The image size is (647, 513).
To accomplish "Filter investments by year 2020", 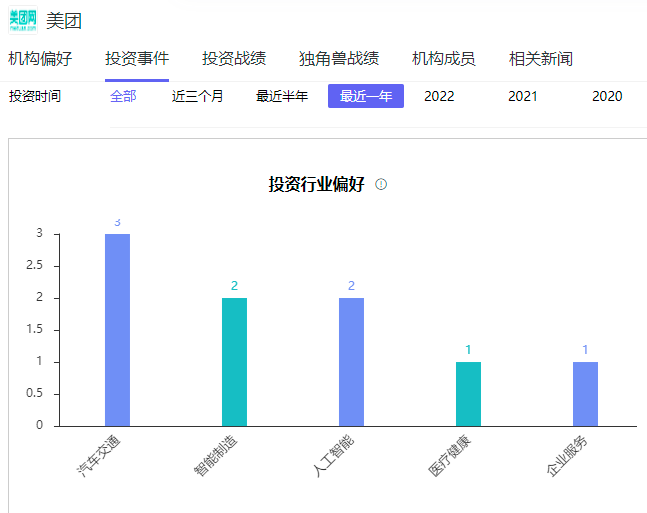I will pyautogui.click(x=607, y=96).
